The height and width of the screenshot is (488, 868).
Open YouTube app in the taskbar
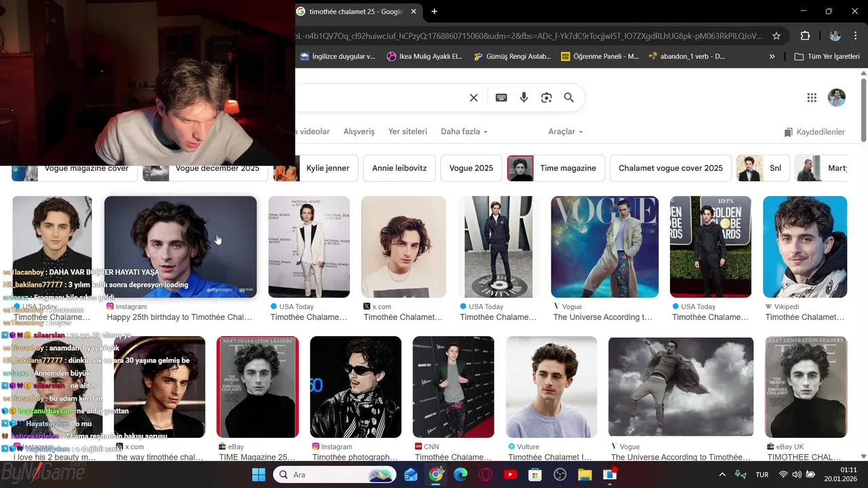point(511,474)
